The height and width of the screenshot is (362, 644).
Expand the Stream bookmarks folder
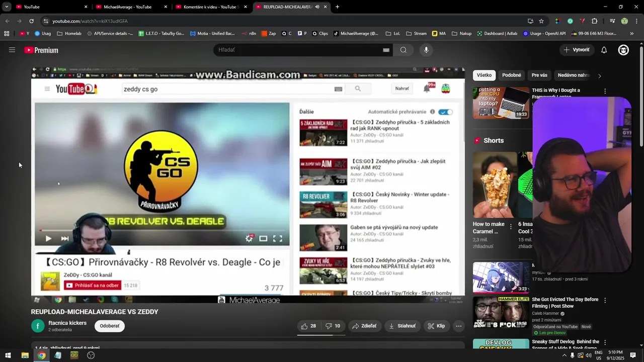[416, 34]
